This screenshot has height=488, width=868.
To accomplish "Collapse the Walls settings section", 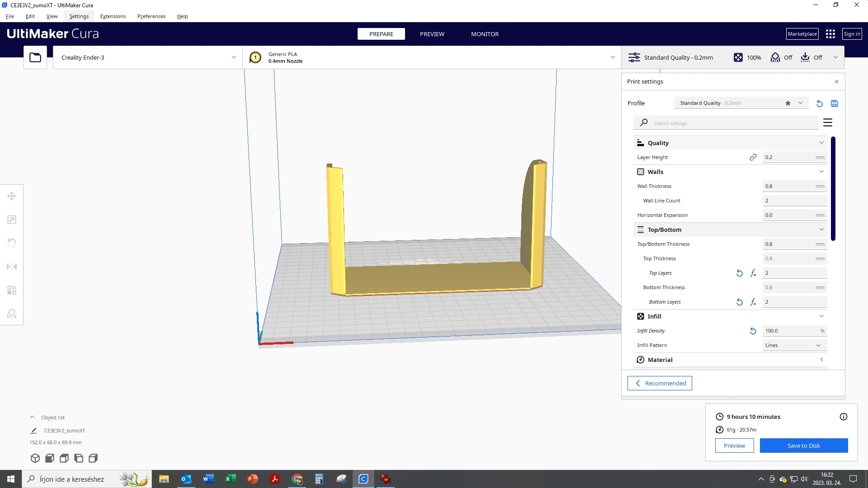I will [821, 172].
